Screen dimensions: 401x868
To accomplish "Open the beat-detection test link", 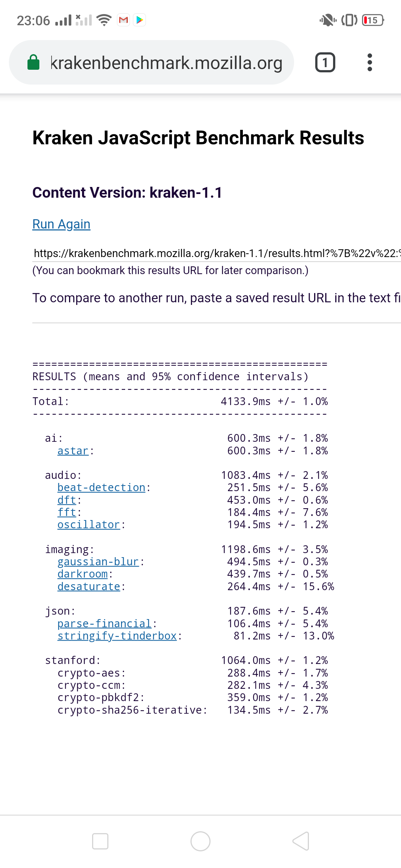I will point(101,487).
